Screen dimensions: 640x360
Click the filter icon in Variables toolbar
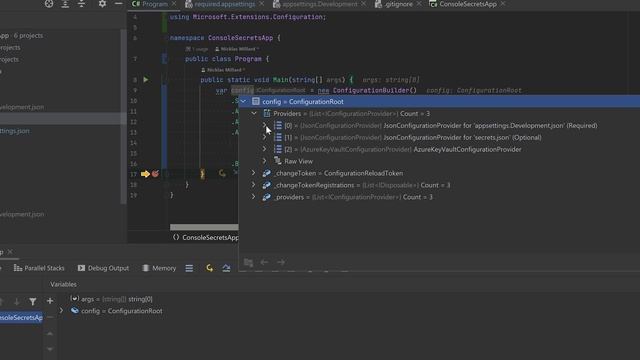pos(33,302)
